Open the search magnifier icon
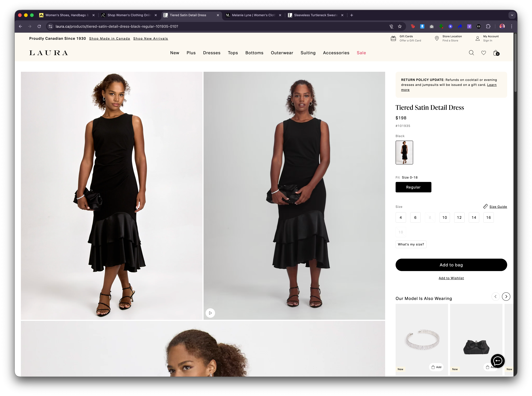Image resolution: width=532 pixels, height=396 pixels. (471, 53)
